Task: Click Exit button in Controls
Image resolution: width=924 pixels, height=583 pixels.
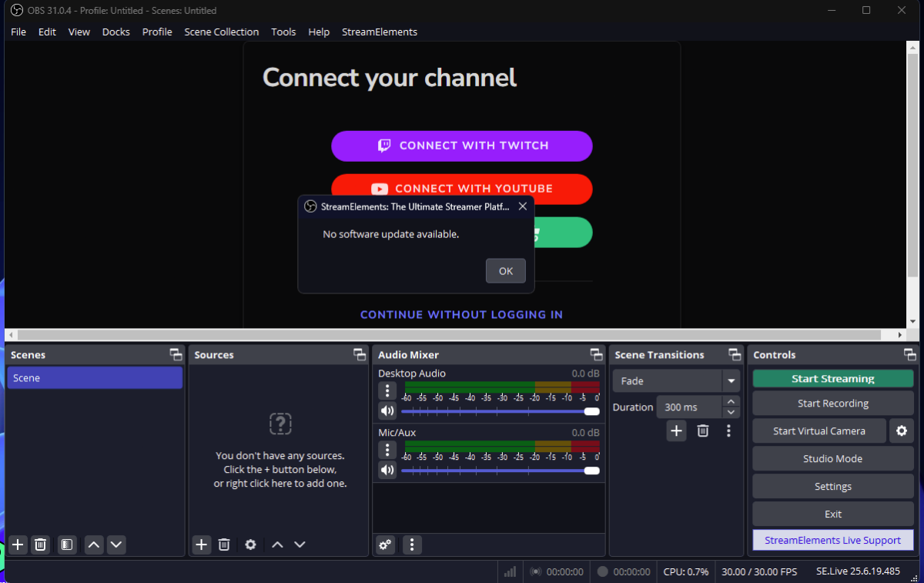Action: click(x=833, y=514)
